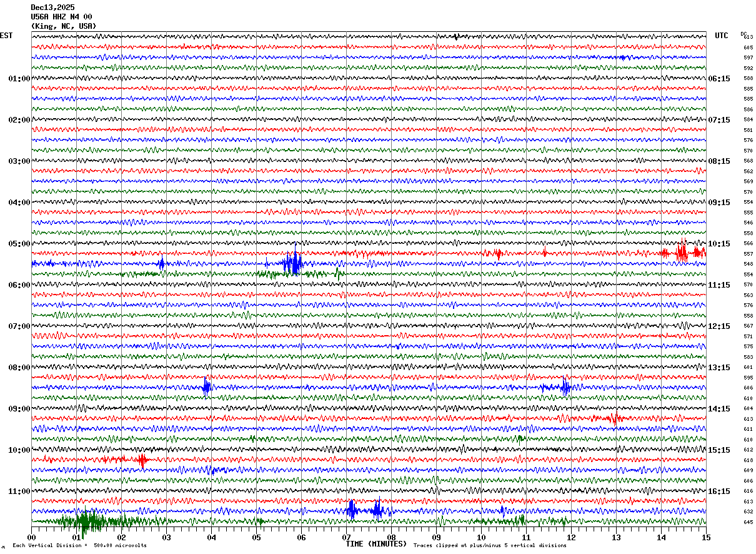Select the 08:00 EST row label

click(x=19, y=368)
